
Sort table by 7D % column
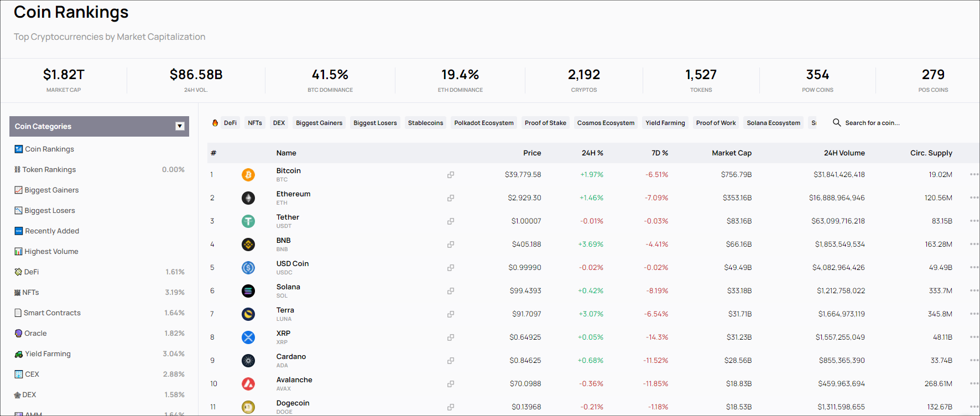(x=660, y=153)
